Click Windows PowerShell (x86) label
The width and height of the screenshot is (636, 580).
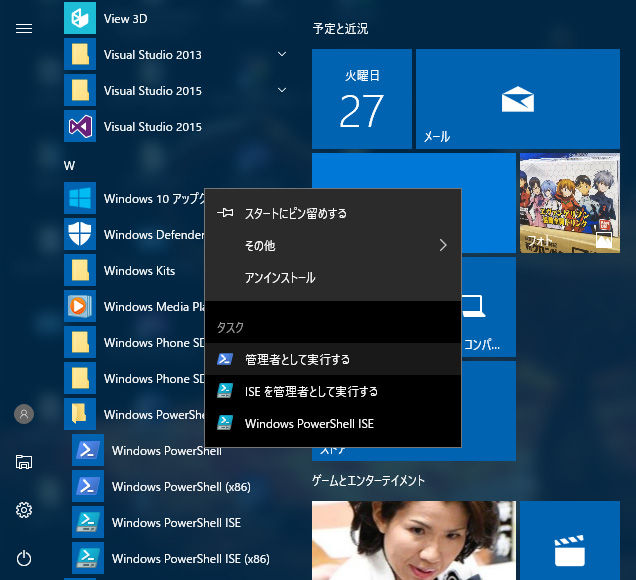(181, 487)
